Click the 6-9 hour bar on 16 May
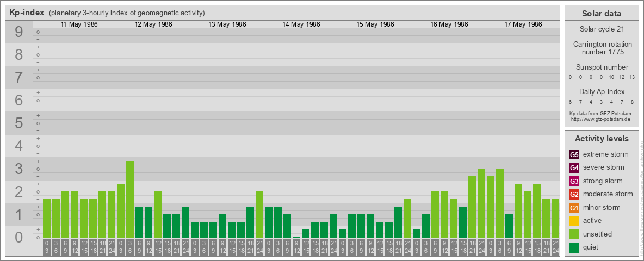Screen dimensions: 644x261 click(x=435, y=214)
